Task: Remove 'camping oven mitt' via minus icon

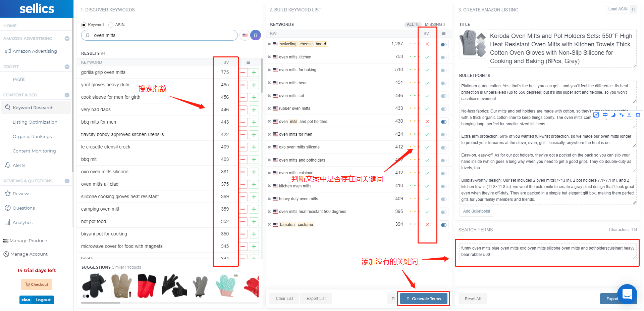Action: pyautogui.click(x=243, y=209)
